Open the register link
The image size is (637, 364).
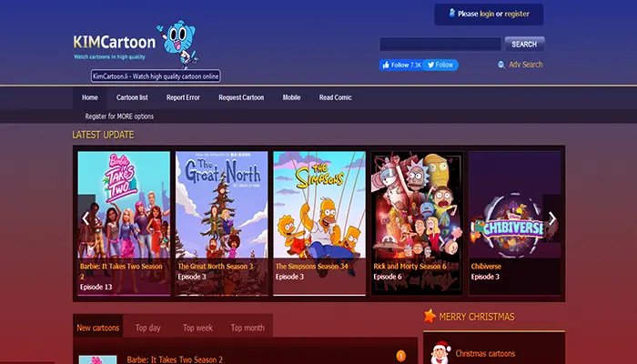tap(517, 14)
